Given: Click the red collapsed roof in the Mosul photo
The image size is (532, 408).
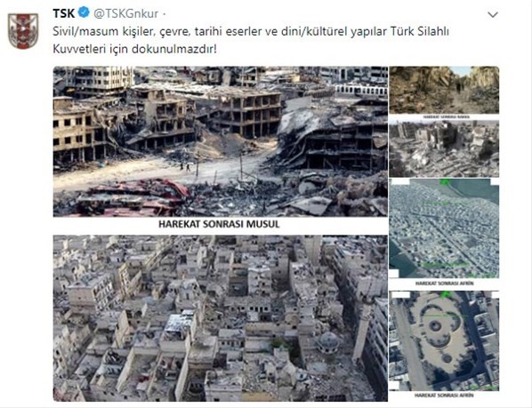Looking at the screenshot, I should pyautogui.click(x=133, y=196).
